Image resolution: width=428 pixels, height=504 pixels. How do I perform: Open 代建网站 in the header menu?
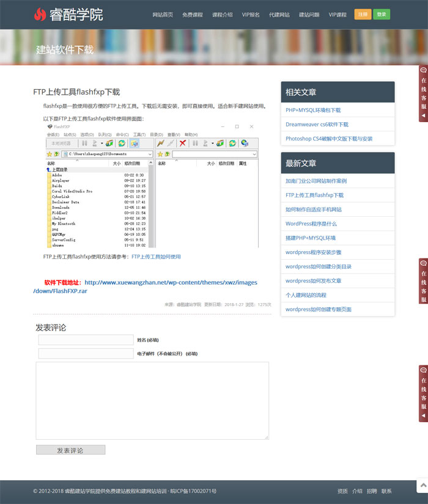(x=279, y=15)
